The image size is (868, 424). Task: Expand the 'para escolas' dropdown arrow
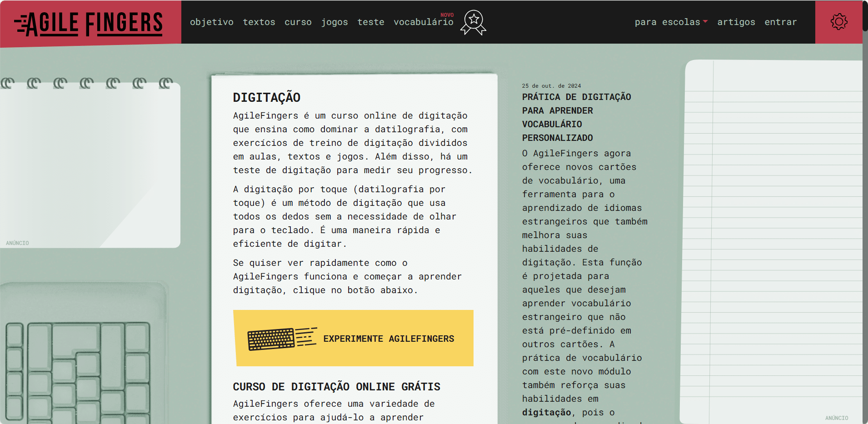click(x=705, y=21)
